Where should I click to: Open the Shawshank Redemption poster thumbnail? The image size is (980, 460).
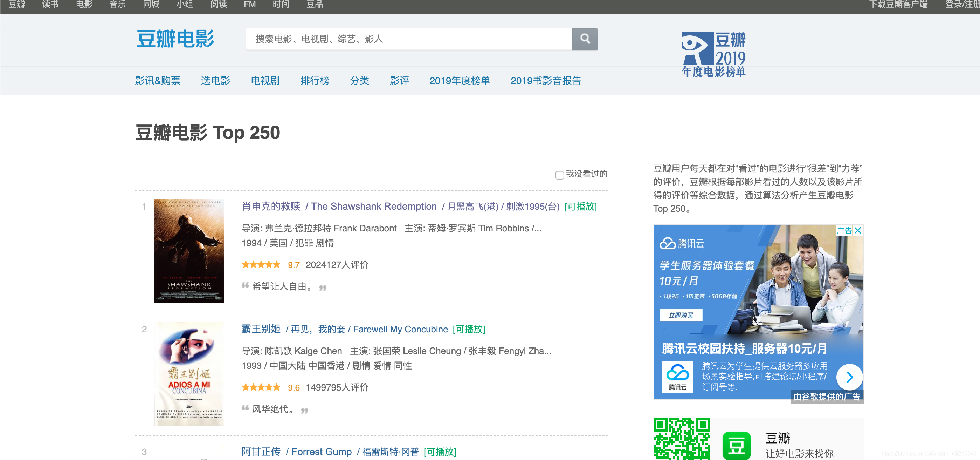[189, 251]
